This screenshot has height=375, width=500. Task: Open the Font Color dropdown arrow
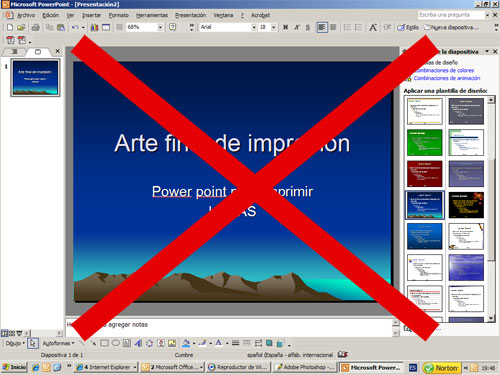point(227,343)
